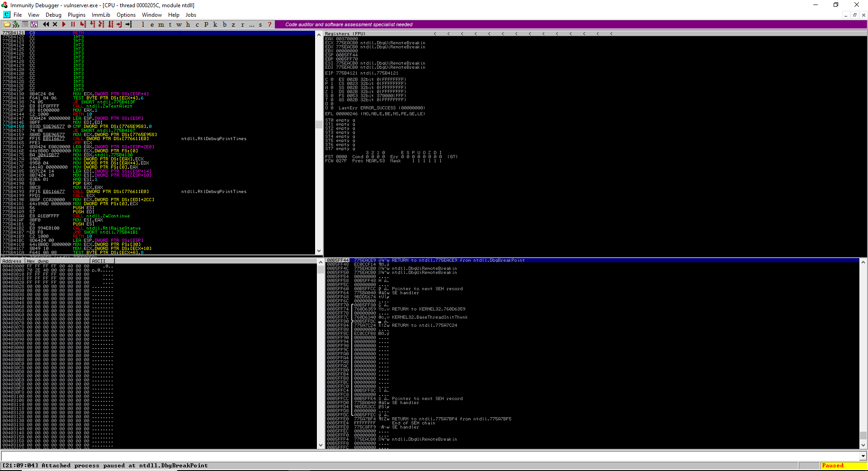Open Threads window with 't' icon
Image resolution: width=868 pixels, height=471 pixels.
tap(170, 24)
